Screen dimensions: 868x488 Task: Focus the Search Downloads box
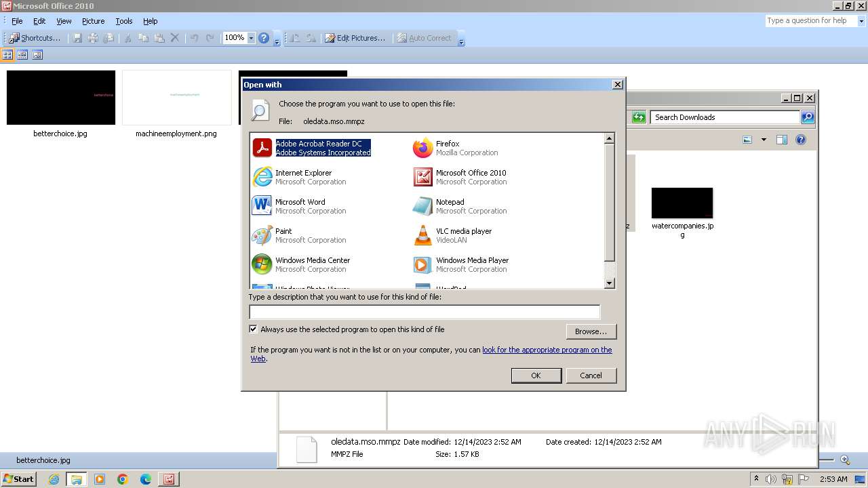[725, 117]
